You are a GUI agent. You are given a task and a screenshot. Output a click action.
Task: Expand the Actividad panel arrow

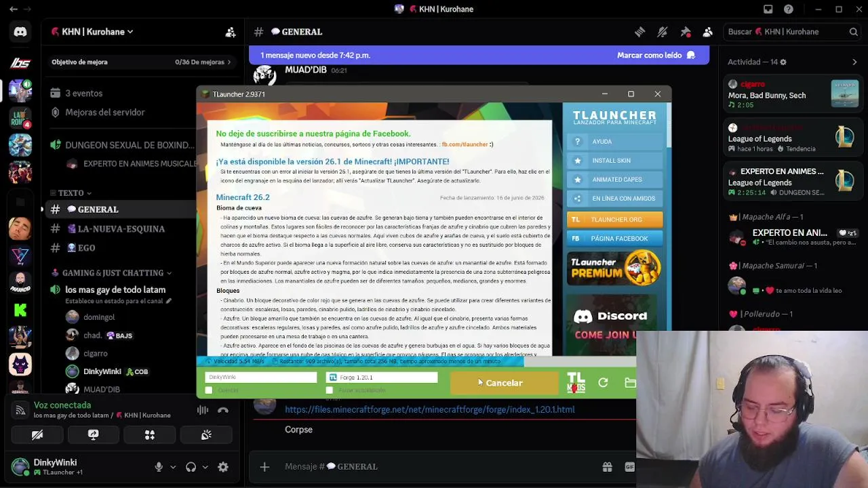(854, 62)
